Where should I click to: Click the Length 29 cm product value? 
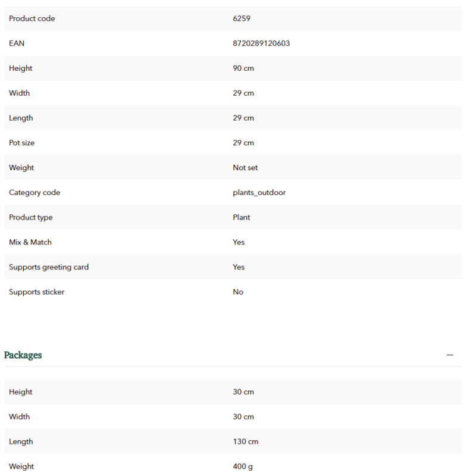(x=243, y=118)
